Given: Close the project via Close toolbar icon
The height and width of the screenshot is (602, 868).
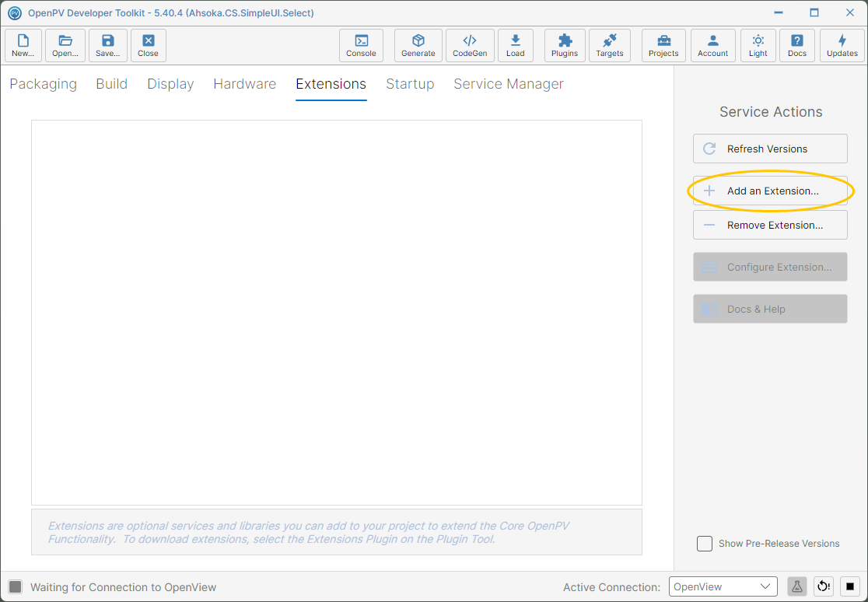Looking at the screenshot, I should (149, 45).
